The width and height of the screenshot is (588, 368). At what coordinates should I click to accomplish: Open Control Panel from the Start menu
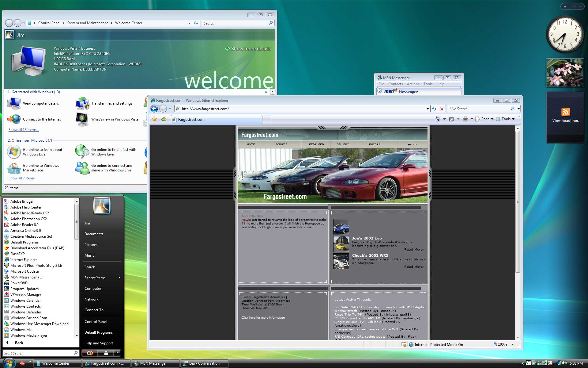tap(96, 321)
